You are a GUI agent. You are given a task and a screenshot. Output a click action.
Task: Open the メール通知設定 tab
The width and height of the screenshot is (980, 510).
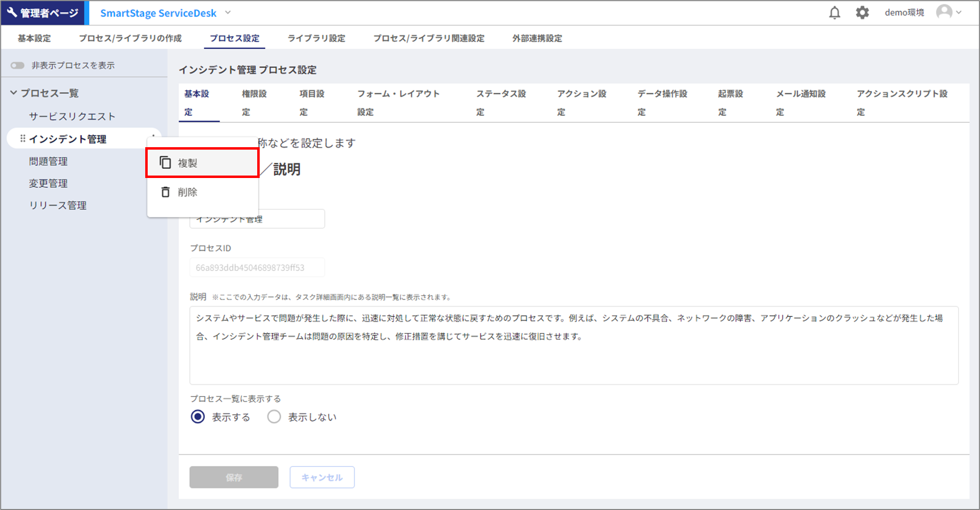pyautogui.click(x=801, y=103)
